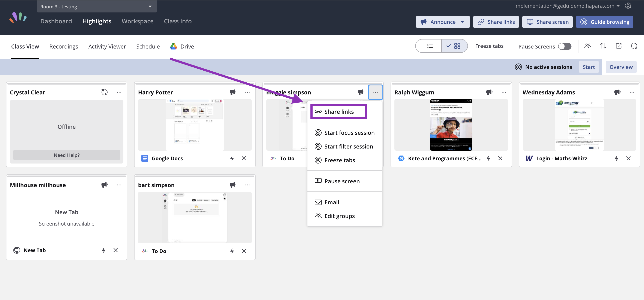Open Harry Potter's more options menu
The height and width of the screenshot is (300, 644).
[x=247, y=92]
